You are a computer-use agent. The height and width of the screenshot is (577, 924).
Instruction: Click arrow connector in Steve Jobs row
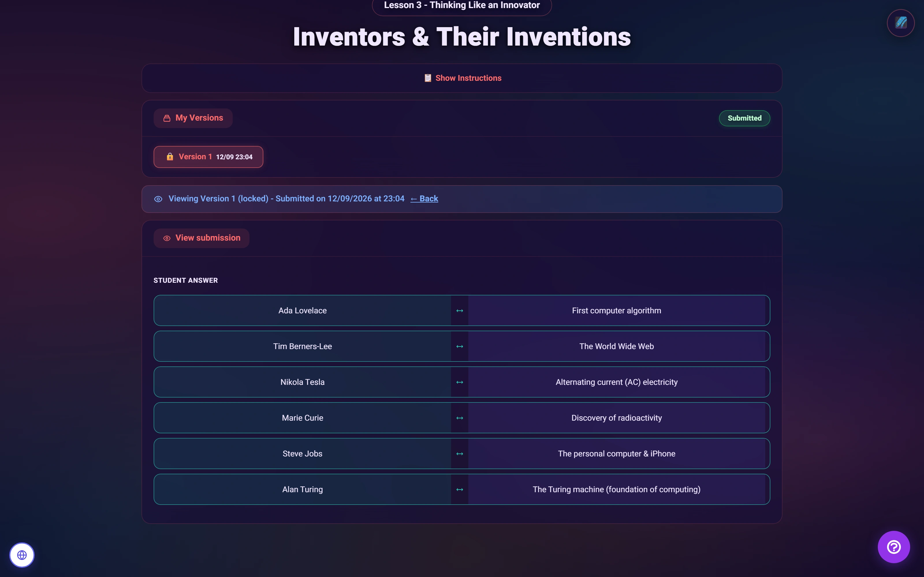click(x=460, y=454)
